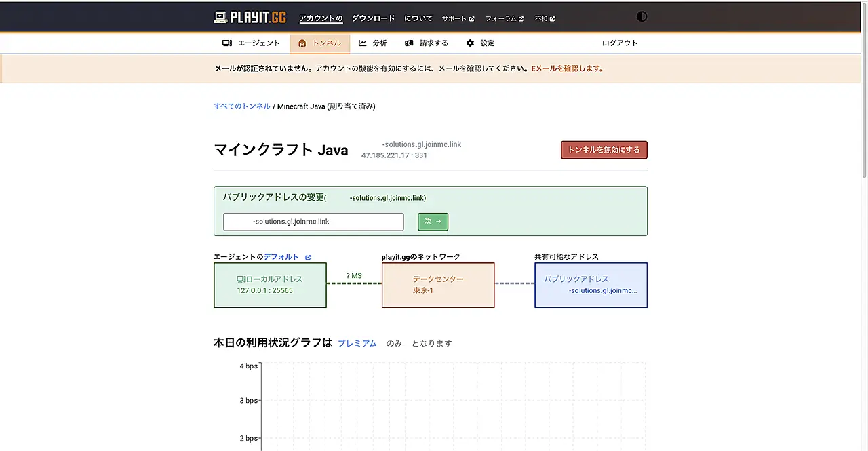Image resolution: width=868 pixels, height=451 pixels.
Task: Click external link icon next to デフォルト
Action: pyautogui.click(x=308, y=257)
